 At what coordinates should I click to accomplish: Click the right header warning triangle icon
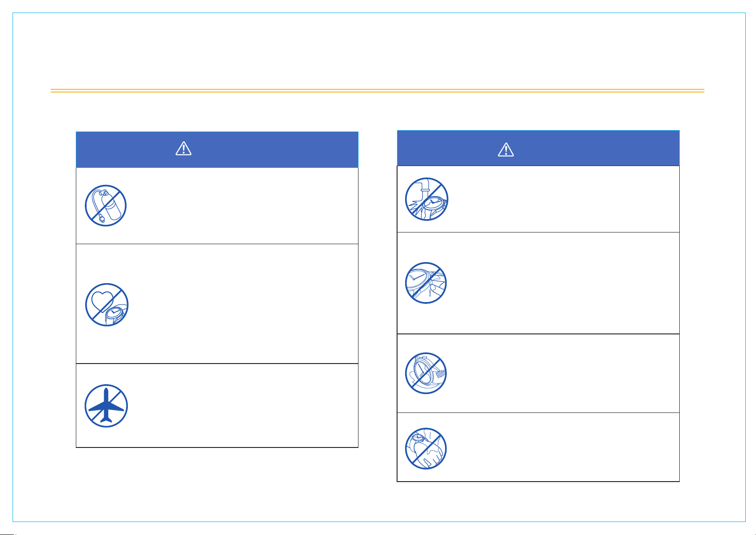point(506,149)
